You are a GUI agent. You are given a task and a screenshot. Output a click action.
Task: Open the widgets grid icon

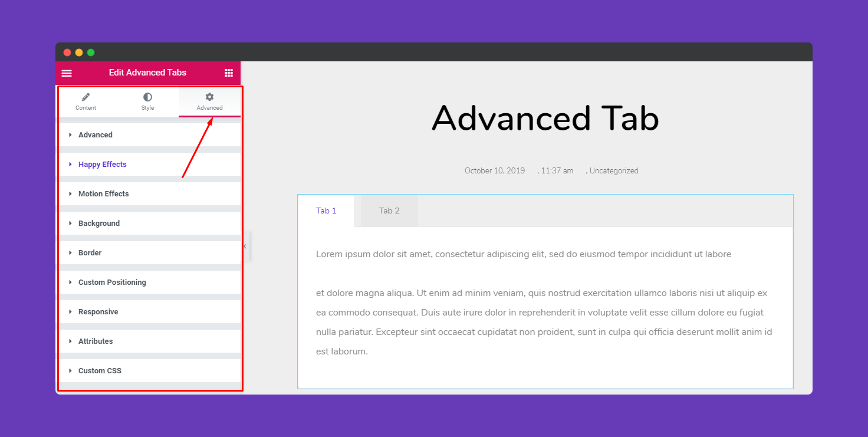point(229,73)
